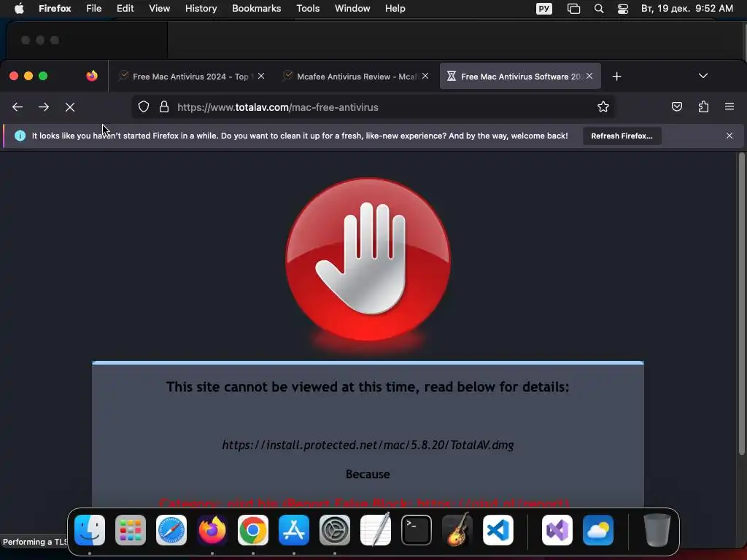747x560 pixels.
Task: Open the Tools menu
Action: [308, 9]
